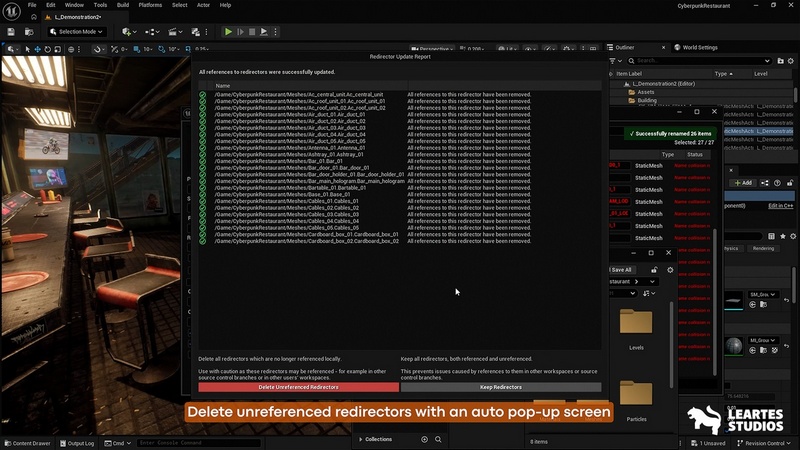Click Delete Unreferenced Redirectors button
800x450 pixels.
click(298, 387)
